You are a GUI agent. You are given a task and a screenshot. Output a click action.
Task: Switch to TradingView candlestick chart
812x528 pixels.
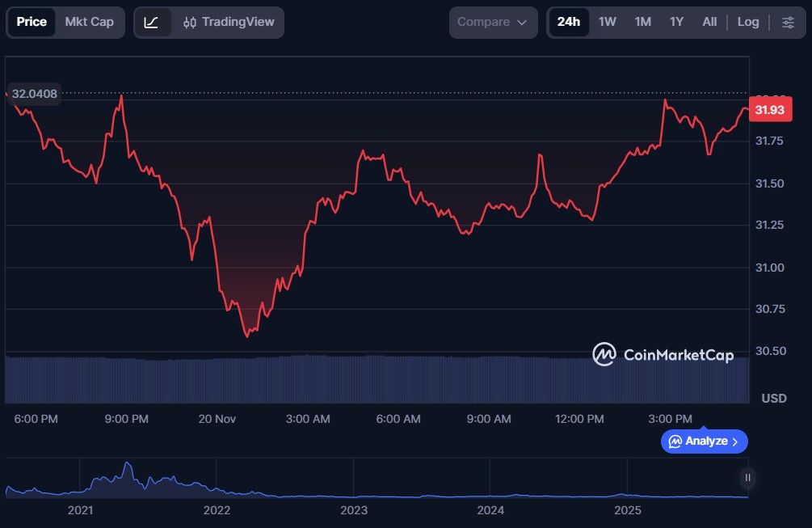(229, 22)
